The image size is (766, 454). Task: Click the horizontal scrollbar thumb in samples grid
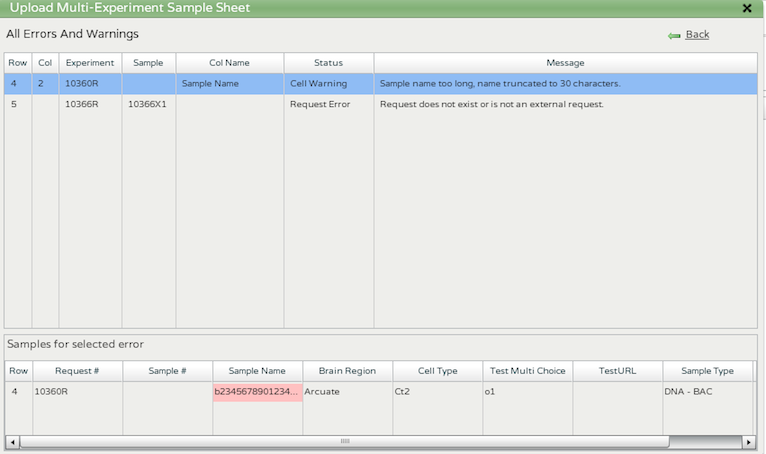(344, 441)
